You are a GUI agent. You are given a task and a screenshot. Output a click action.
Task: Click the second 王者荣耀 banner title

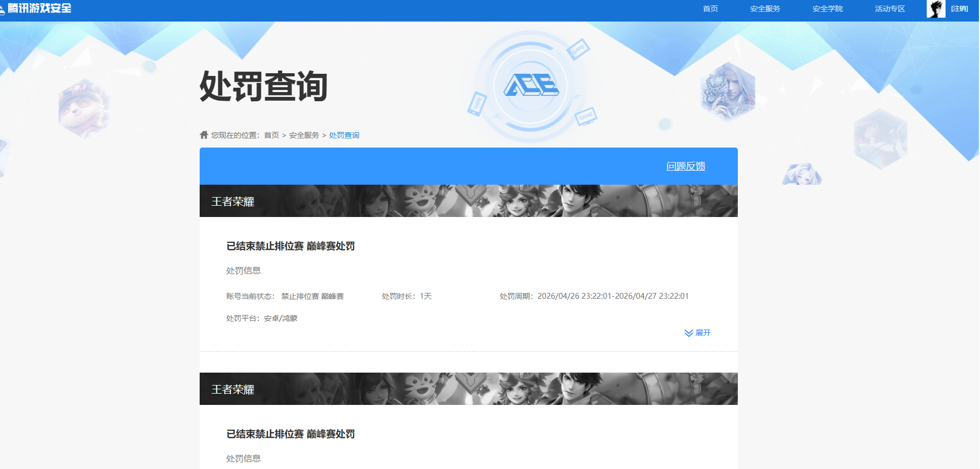click(233, 389)
